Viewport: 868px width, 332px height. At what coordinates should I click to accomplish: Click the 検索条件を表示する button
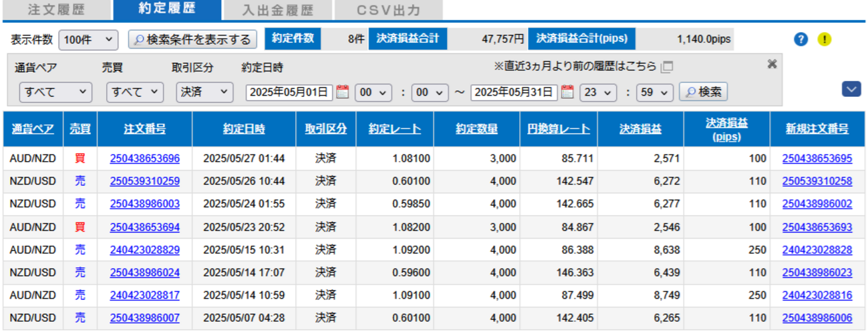point(192,39)
